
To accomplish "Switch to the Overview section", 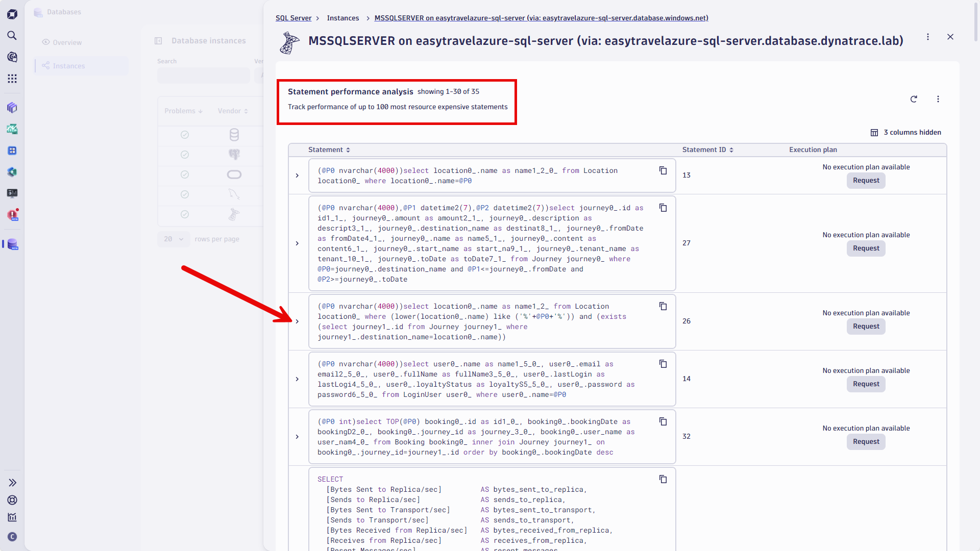I will [67, 42].
